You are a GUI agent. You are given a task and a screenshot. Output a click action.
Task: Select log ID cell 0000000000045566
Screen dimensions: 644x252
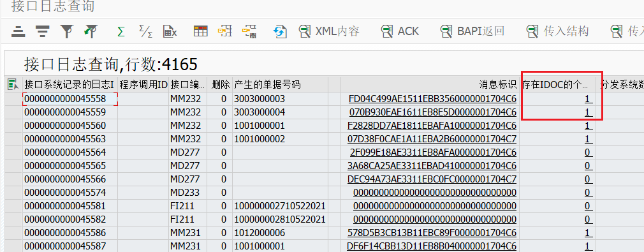point(70,179)
